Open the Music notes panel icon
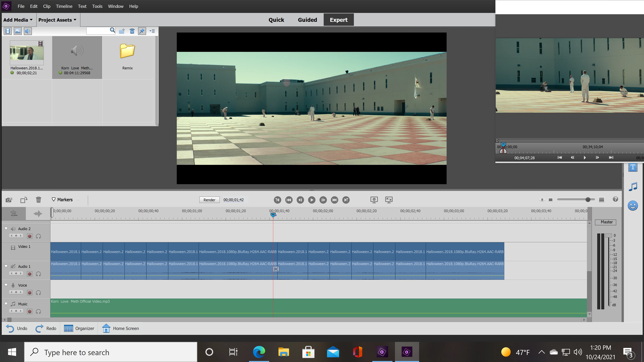 (633, 187)
